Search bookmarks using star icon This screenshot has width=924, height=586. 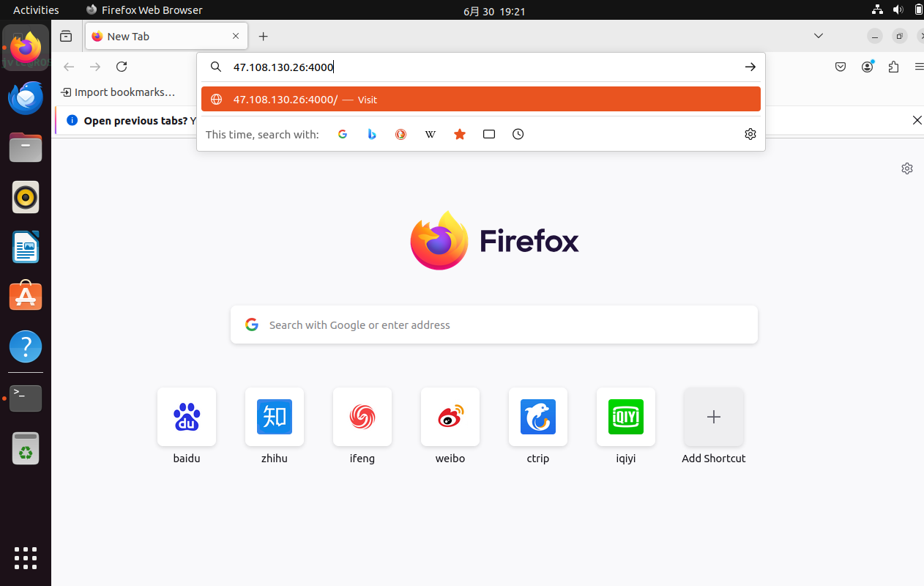click(x=460, y=134)
